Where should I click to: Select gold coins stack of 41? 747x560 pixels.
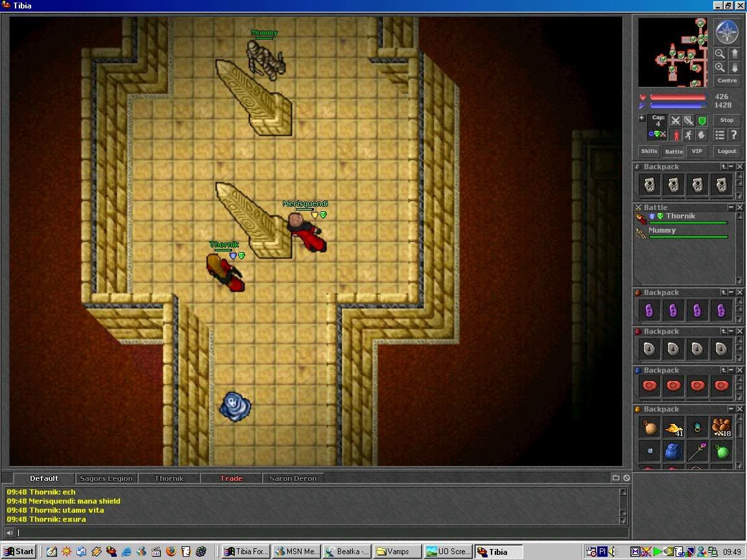tap(674, 429)
